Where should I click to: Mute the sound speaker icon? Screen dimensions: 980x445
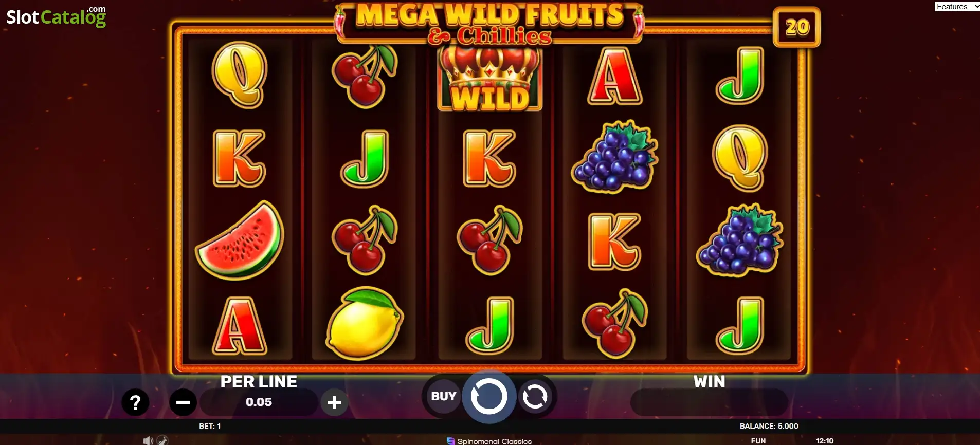(x=148, y=440)
